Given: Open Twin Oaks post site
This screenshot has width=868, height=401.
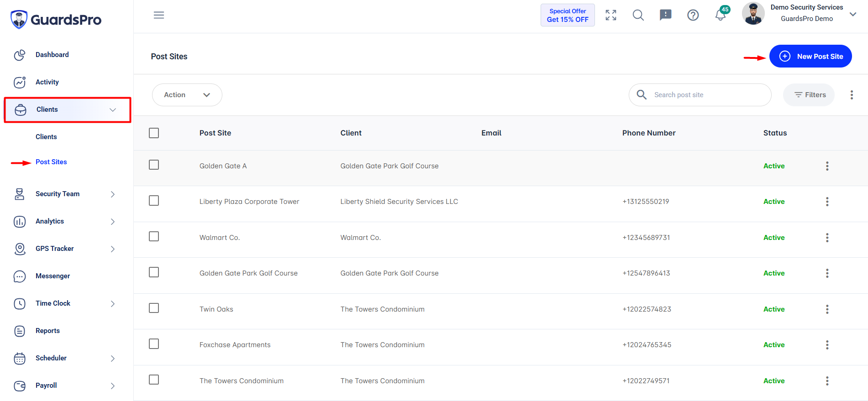Looking at the screenshot, I should point(216,309).
